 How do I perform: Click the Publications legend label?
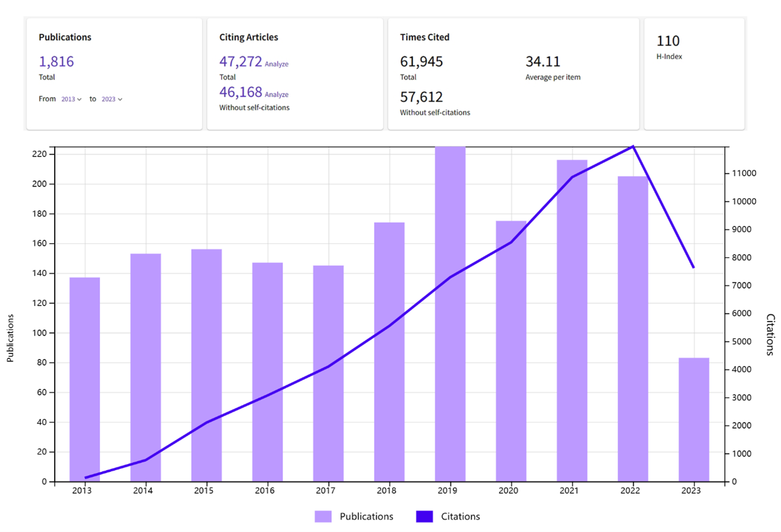point(366,516)
